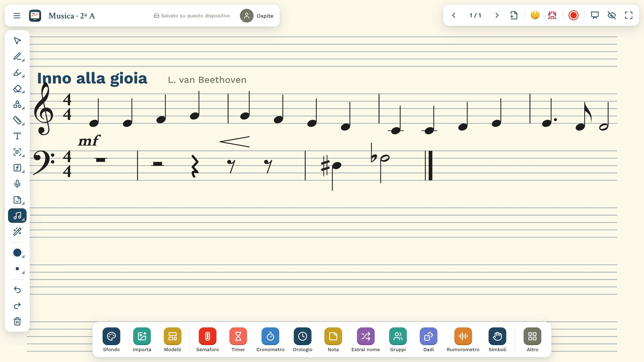
Task: Expand the Altro more-widgets menu
Action: click(x=532, y=339)
